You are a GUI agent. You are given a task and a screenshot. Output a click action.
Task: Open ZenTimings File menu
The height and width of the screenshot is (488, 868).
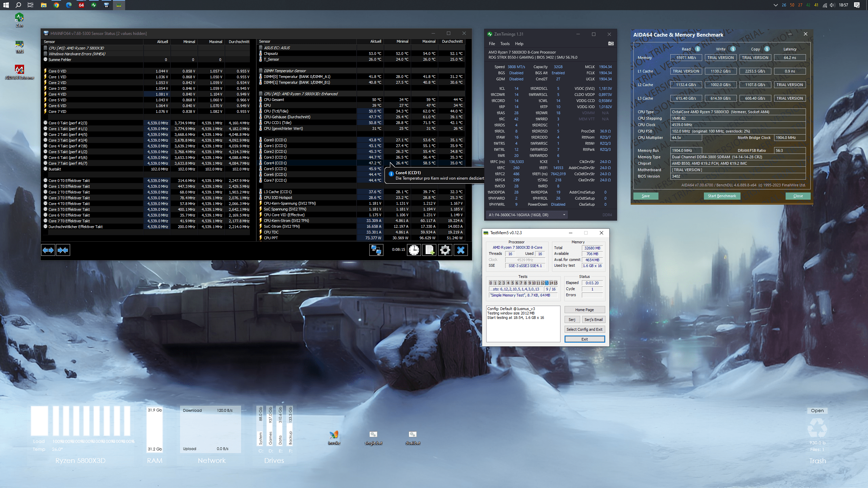(x=492, y=44)
